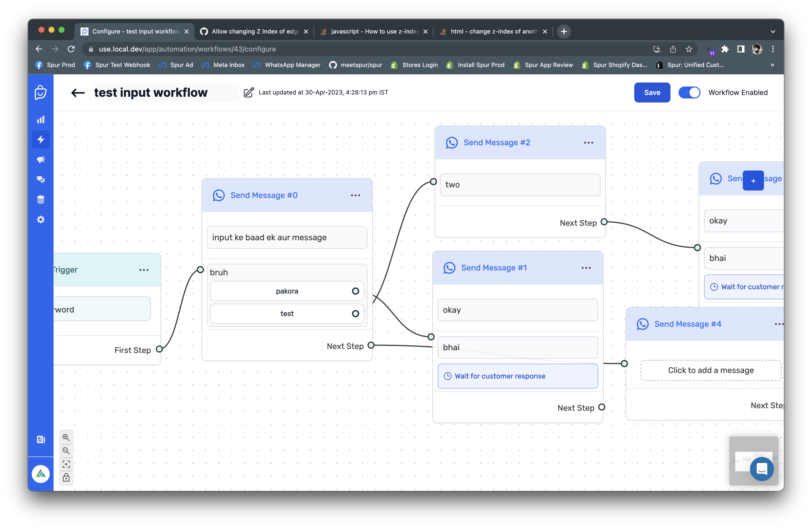This screenshot has width=812, height=528.
Task: Click the Save button
Action: (652, 92)
